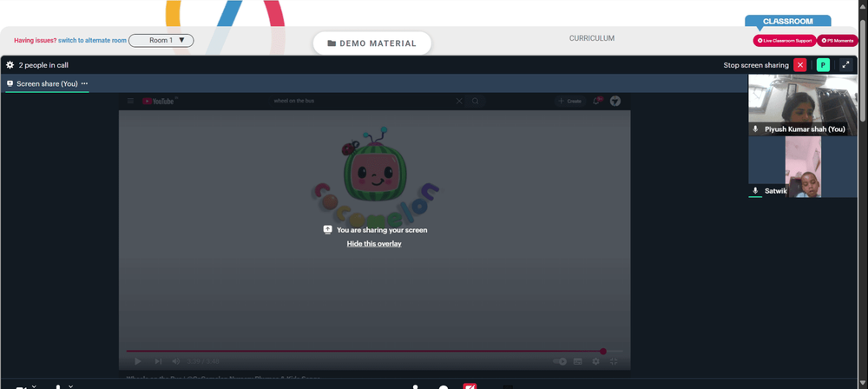Click 'Hide this overlay' link
This screenshot has width=868, height=389.
click(x=374, y=244)
